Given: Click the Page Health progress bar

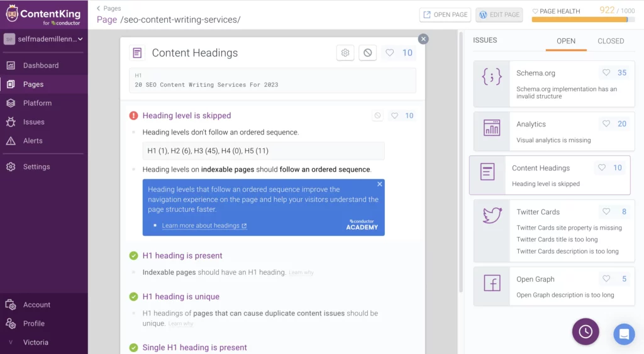Looking at the screenshot, I should click(580, 19).
